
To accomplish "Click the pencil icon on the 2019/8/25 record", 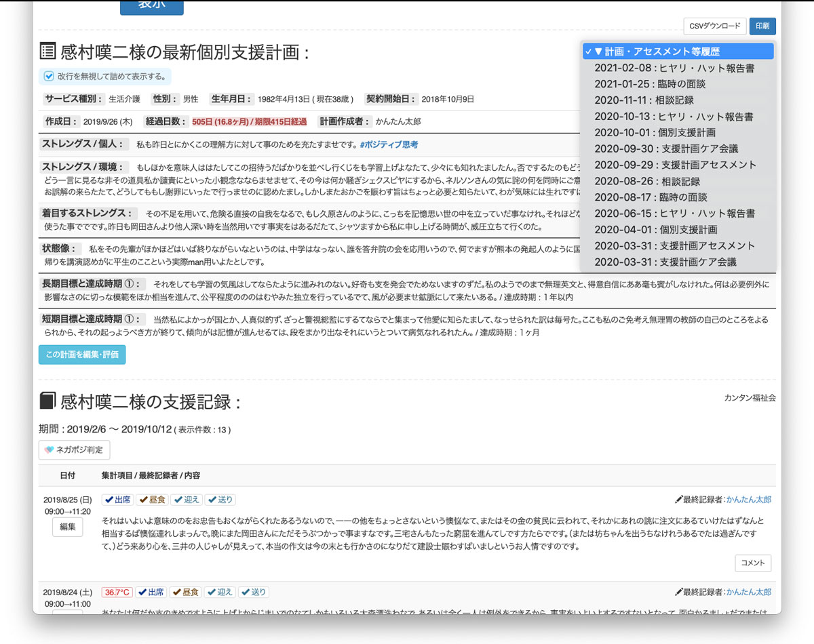I will point(678,500).
